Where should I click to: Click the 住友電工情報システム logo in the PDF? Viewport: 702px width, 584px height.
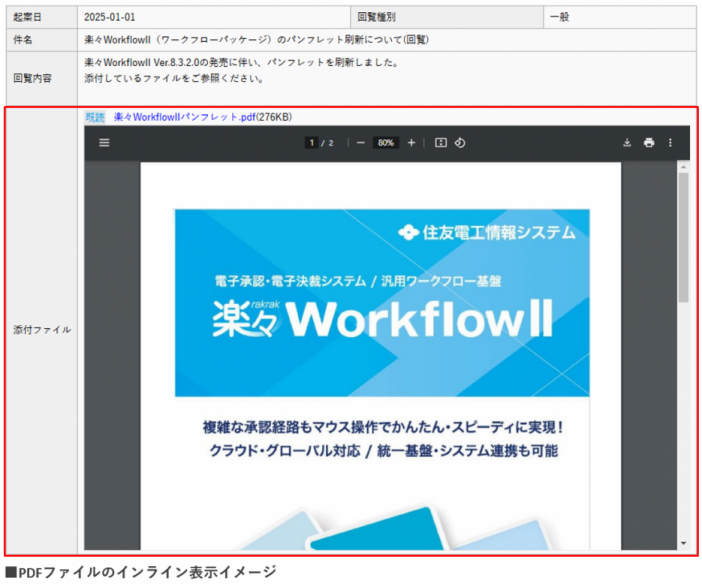[x=487, y=232]
